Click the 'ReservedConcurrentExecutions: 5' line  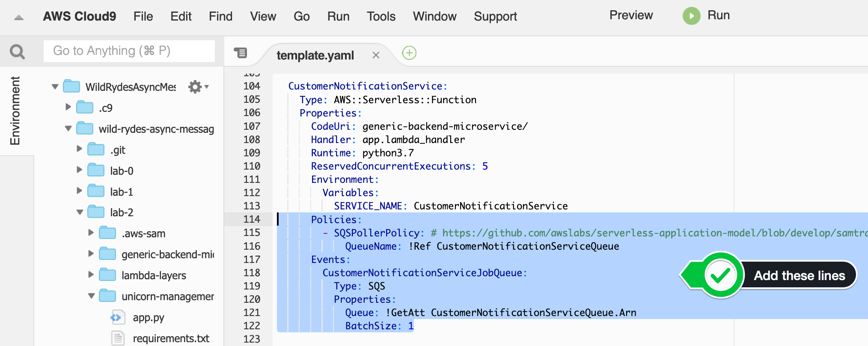click(x=399, y=166)
